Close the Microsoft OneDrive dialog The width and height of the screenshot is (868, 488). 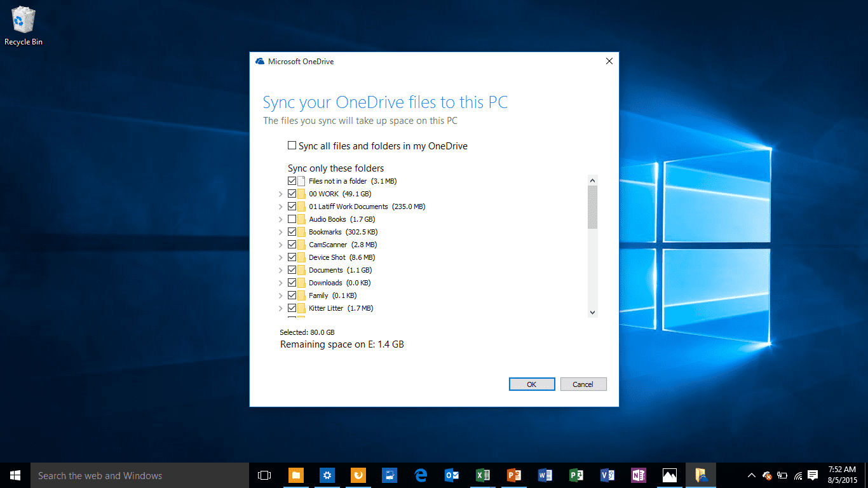pos(609,62)
